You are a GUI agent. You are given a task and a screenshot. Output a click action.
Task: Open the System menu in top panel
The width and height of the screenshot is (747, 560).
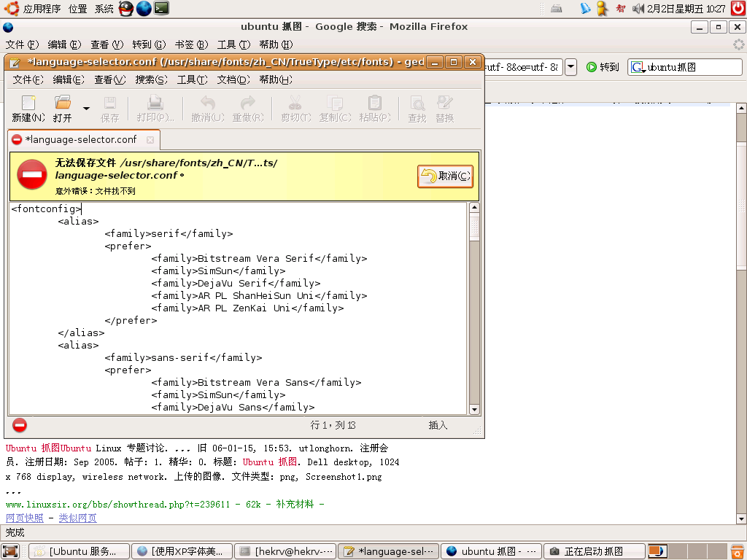click(104, 9)
